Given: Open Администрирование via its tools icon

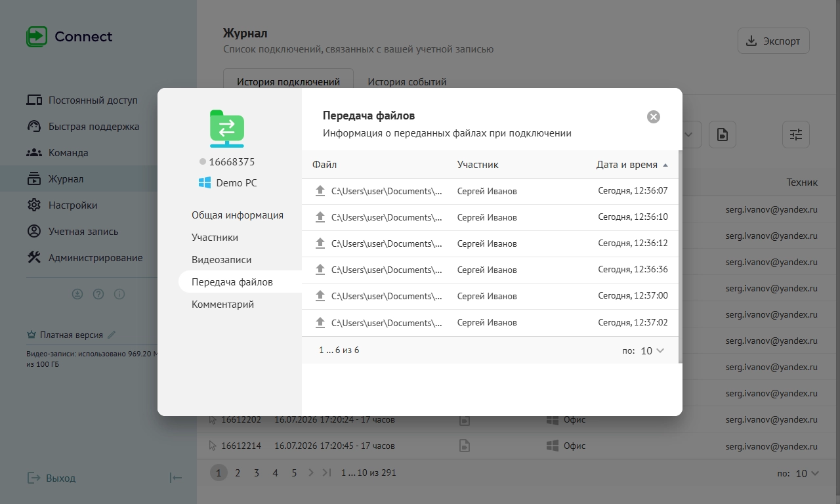Looking at the screenshot, I should [34, 258].
